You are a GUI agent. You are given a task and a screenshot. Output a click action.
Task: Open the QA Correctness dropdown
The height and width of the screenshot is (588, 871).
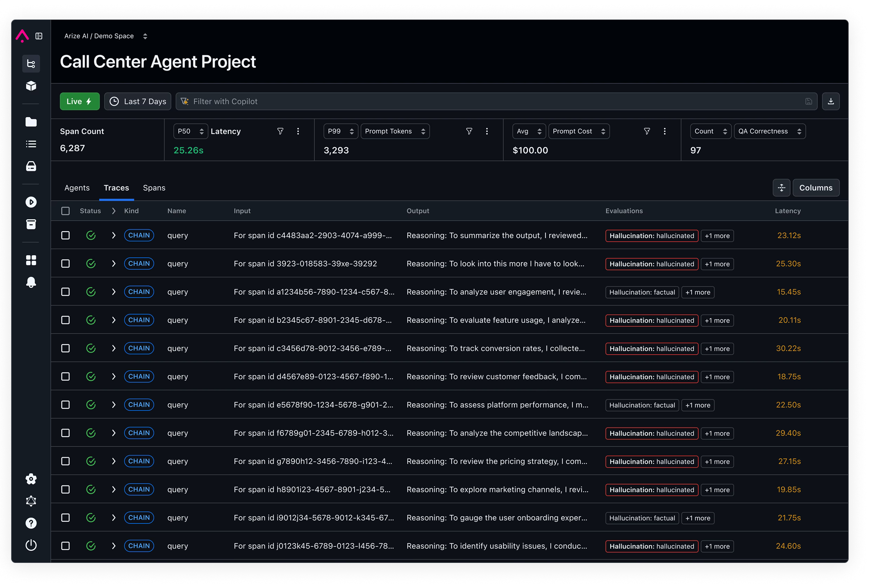(x=769, y=131)
